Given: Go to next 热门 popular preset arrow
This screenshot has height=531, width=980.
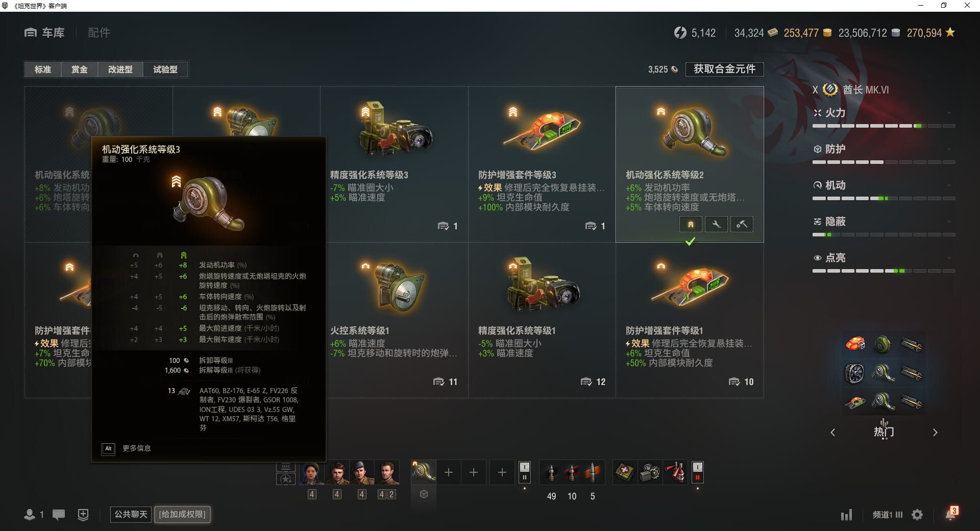Looking at the screenshot, I should coord(935,432).
